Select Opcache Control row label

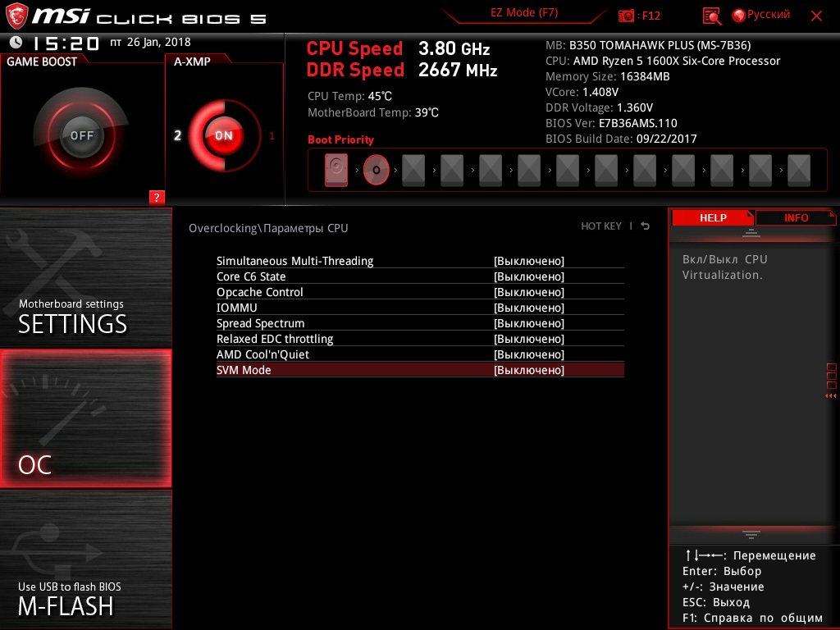click(x=259, y=292)
